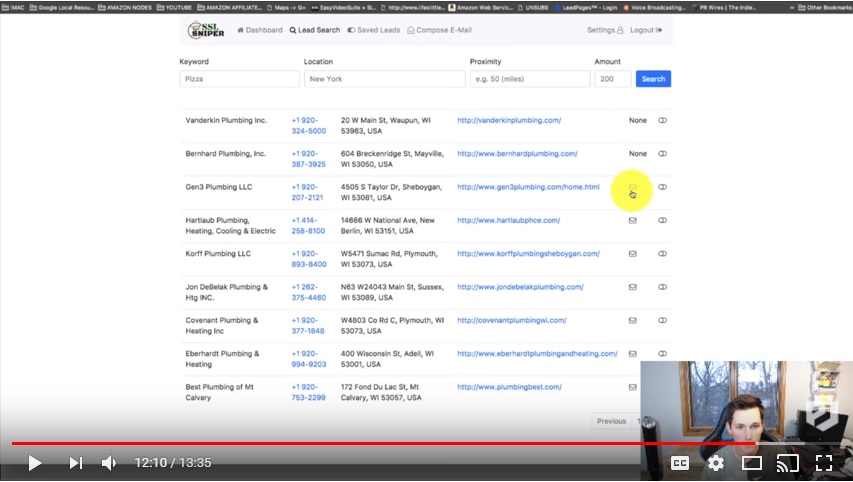Toggle save for Korff Plumbing LLC
This screenshot has height=482, width=853.
[662, 254]
